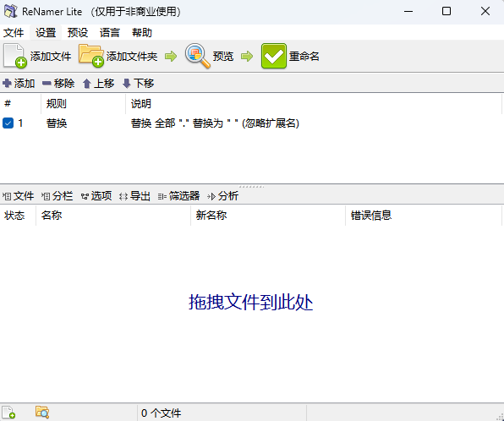Open the 导出 dropdown
This screenshot has height=421, width=504.
point(134,196)
